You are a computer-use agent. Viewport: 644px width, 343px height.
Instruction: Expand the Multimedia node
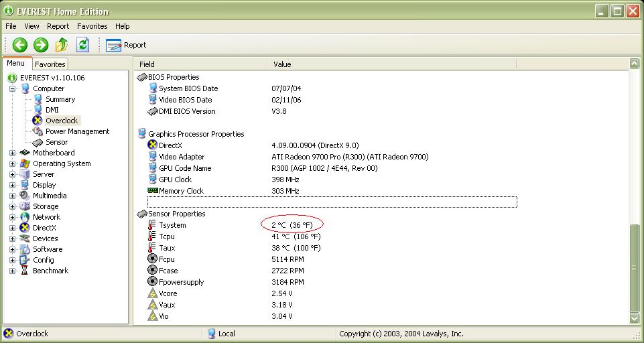coord(12,196)
